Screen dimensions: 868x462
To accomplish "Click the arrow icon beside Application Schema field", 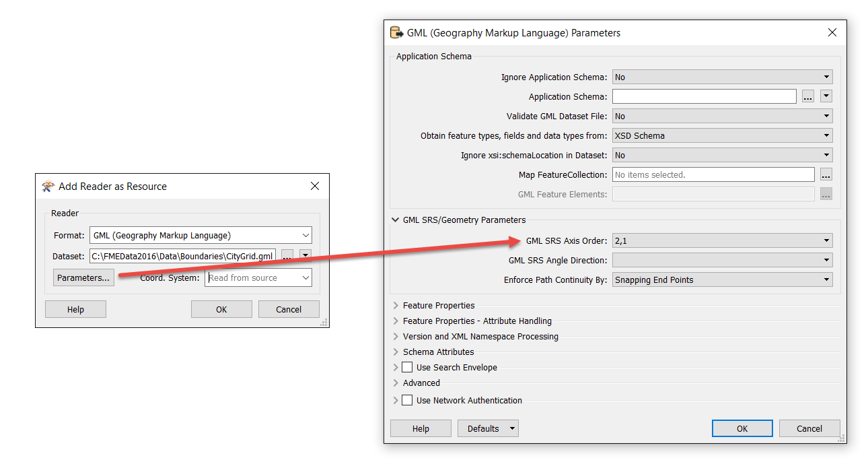I will pyautogui.click(x=826, y=96).
